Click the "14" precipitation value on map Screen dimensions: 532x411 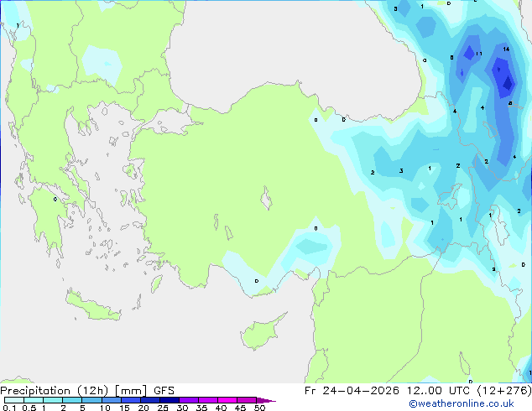pyautogui.click(x=506, y=49)
